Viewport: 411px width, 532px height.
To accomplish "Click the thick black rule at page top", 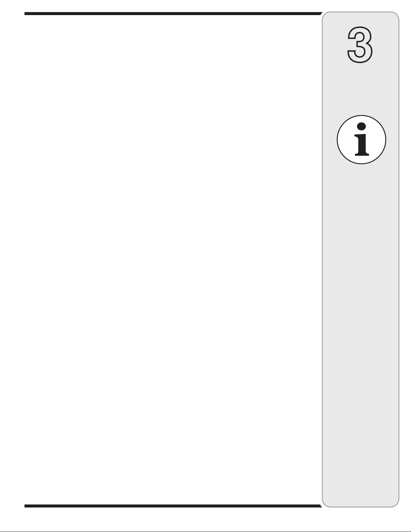I will click(x=173, y=14).
